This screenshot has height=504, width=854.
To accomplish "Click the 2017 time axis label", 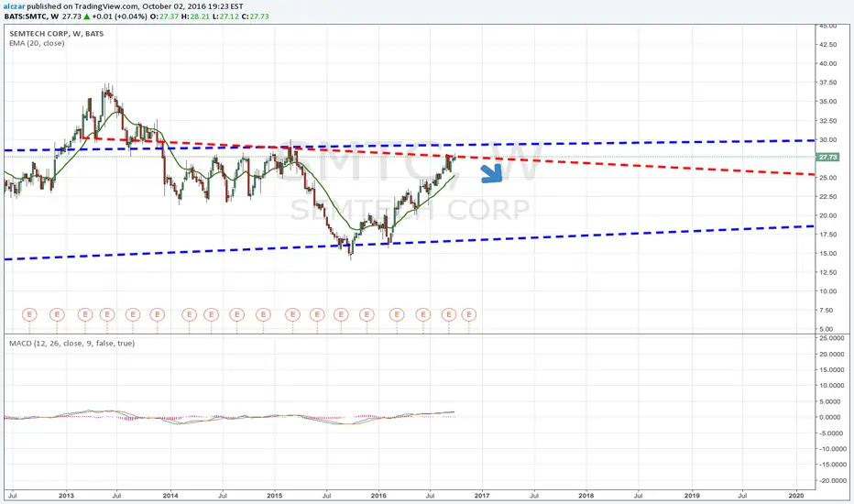I will tap(482, 496).
